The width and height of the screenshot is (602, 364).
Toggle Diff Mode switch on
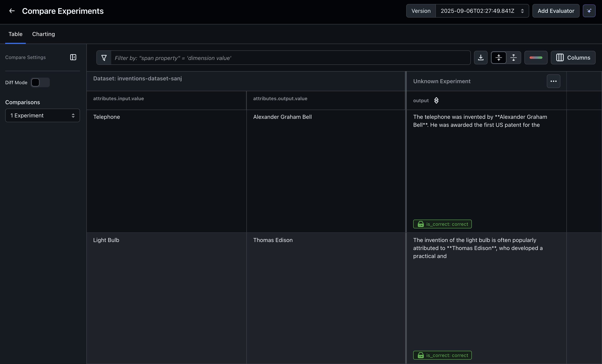pos(40,83)
